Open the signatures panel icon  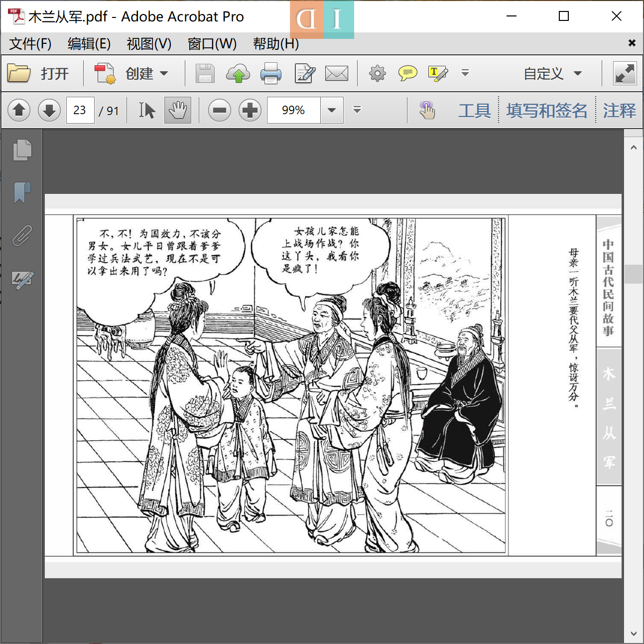click(x=22, y=280)
